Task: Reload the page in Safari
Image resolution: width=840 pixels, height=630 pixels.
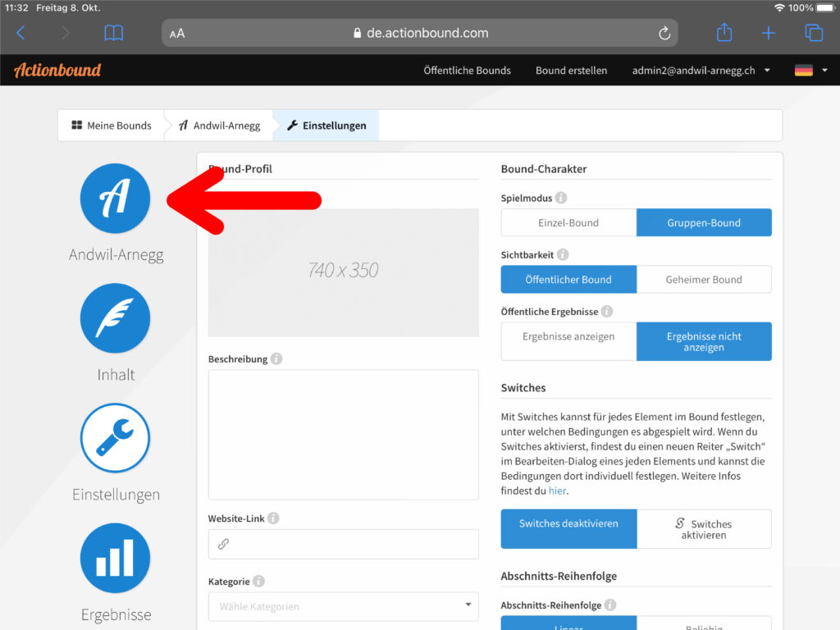Action: (664, 34)
